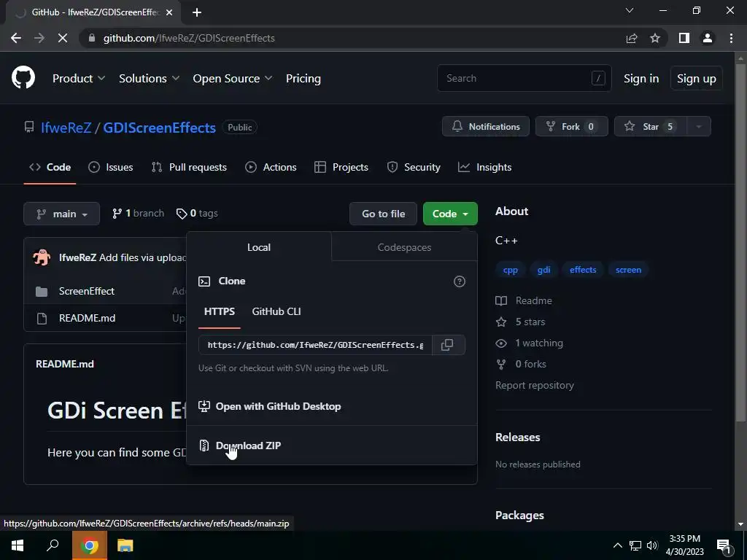The height and width of the screenshot is (560, 747).
Task: Select the Code repository tab
Action: 50,167
